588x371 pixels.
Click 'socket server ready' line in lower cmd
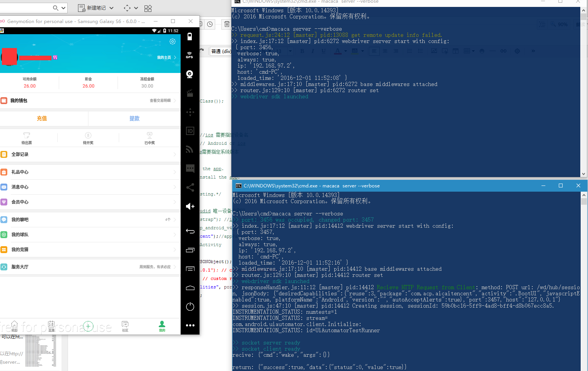pos(271,343)
